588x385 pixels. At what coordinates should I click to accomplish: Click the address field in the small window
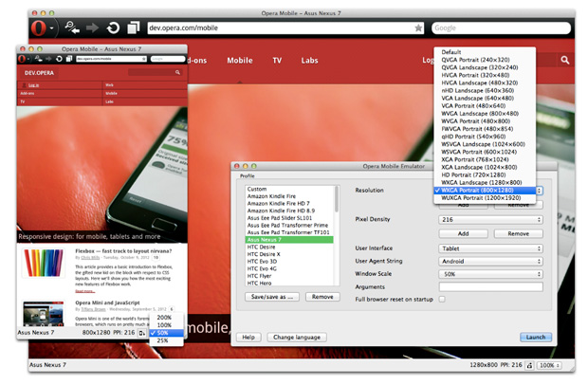click(x=111, y=59)
